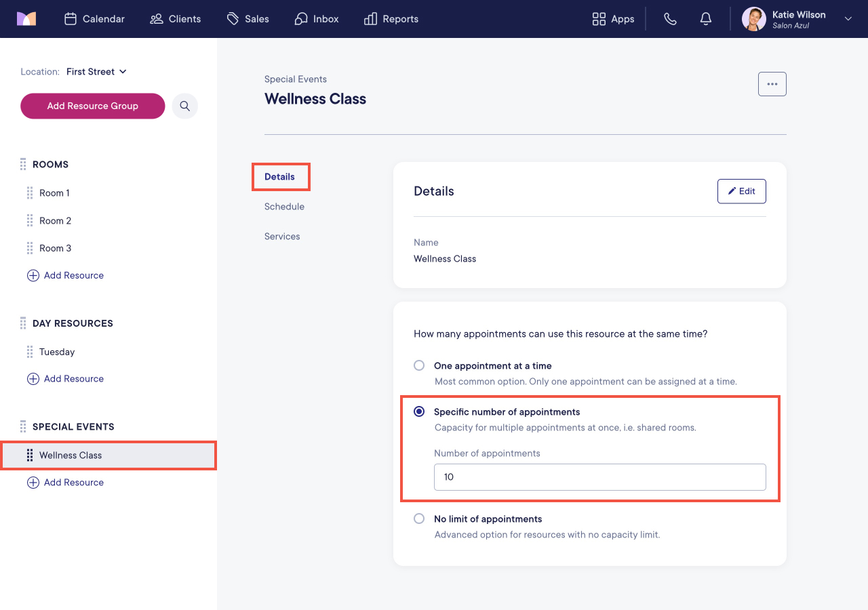Select No limit of appointments

pos(419,519)
